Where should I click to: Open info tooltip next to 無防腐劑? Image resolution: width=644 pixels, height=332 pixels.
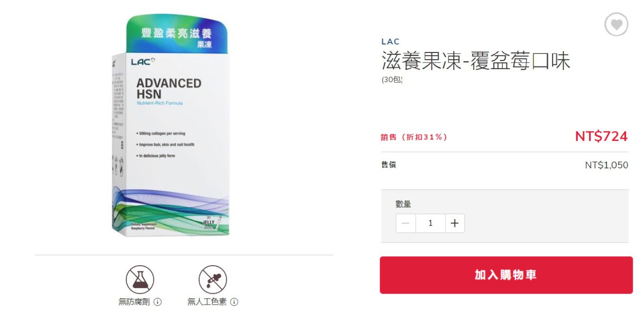pos(158,302)
